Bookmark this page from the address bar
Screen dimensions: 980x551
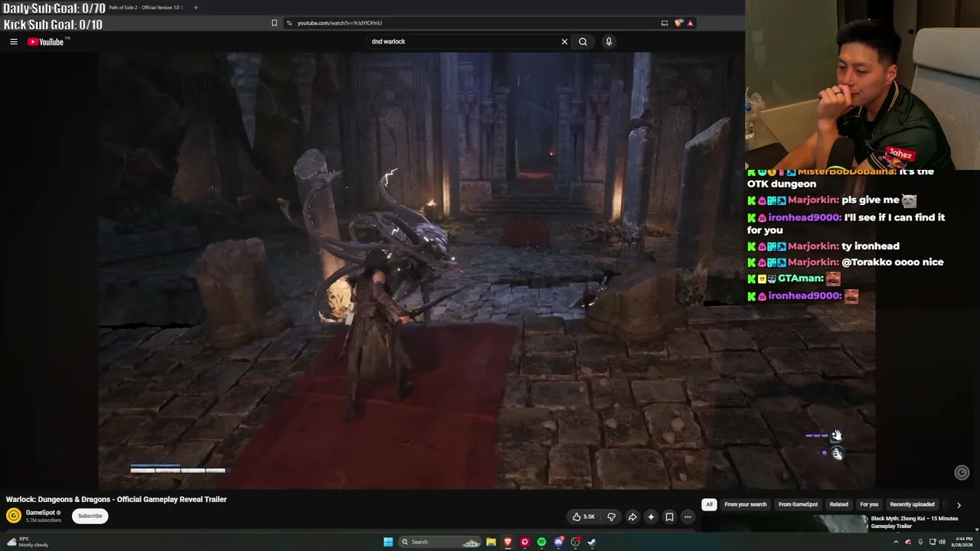[274, 23]
